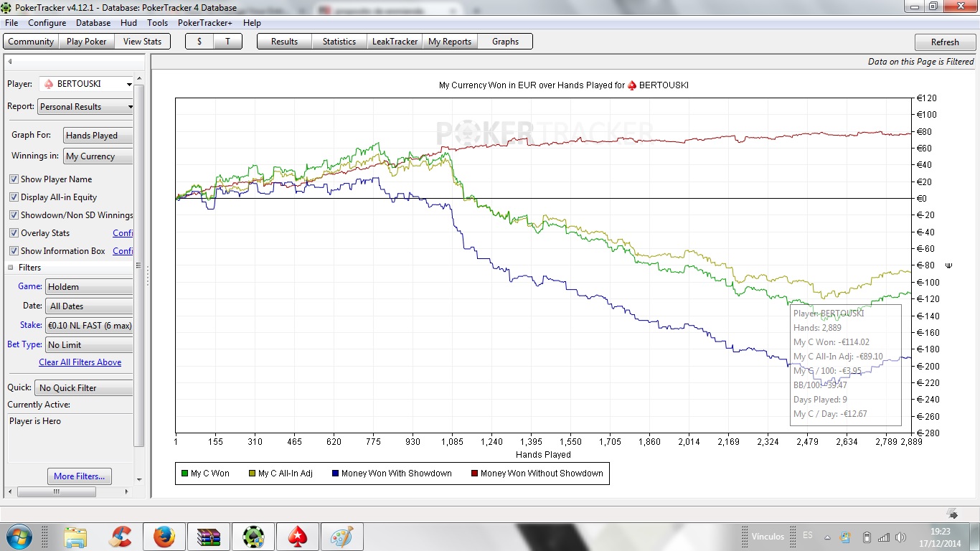This screenshot has height=551, width=980.
Task: Click the export arrow icon in status bar
Action: [952, 513]
